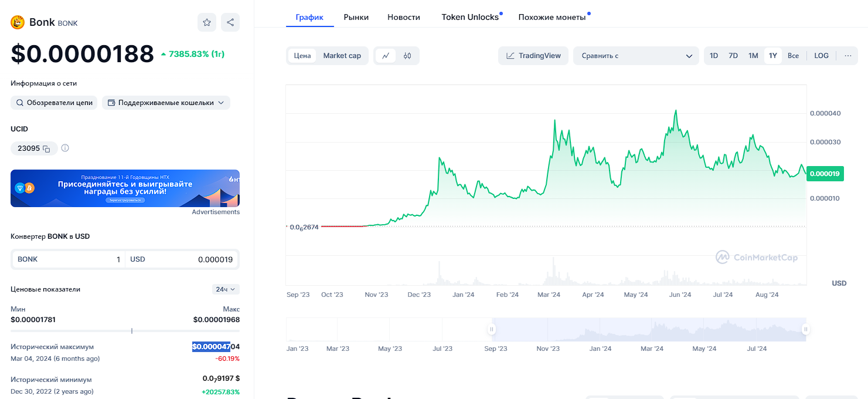Open the Token Unlocks tab
The height and width of the screenshot is (399, 868).
pyautogui.click(x=470, y=17)
